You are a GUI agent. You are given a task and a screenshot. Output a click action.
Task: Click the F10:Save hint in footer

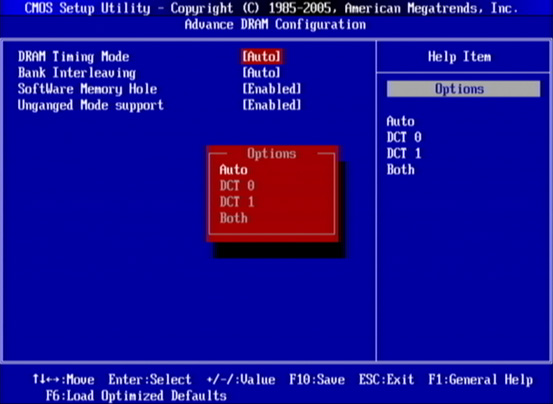pyautogui.click(x=317, y=380)
